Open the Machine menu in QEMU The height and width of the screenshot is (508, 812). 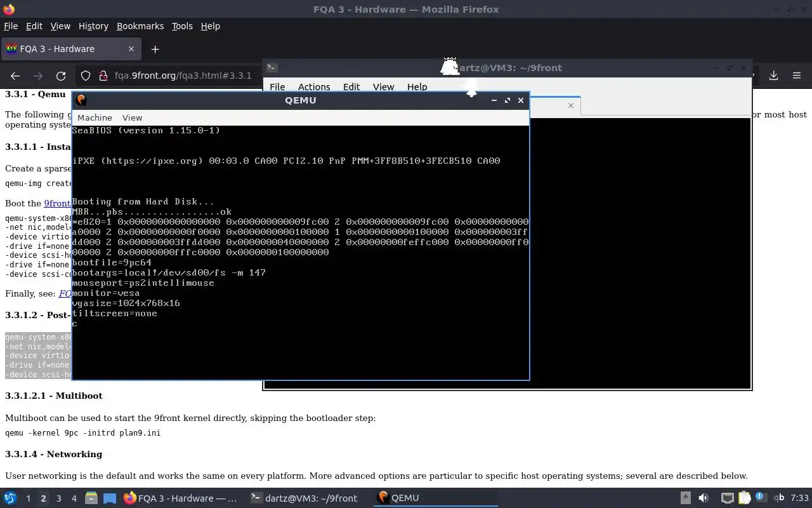click(x=95, y=117)
